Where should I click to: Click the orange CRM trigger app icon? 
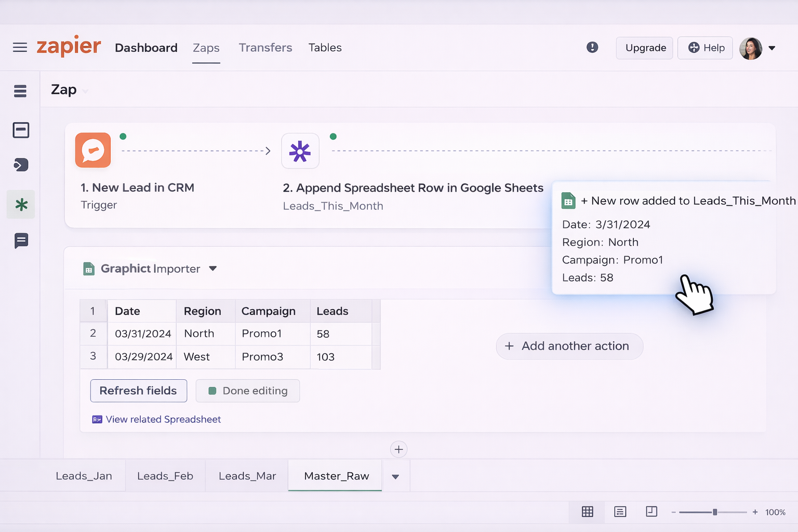click(93, 150)
